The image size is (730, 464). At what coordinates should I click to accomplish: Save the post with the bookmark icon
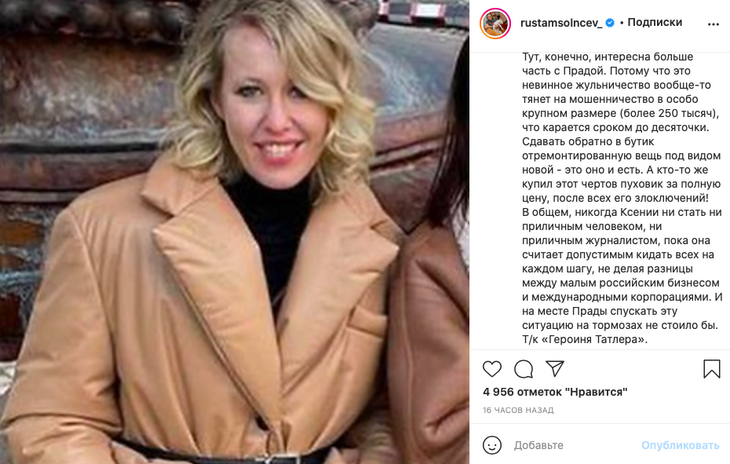pyautogui.click(x=711, y=369)
